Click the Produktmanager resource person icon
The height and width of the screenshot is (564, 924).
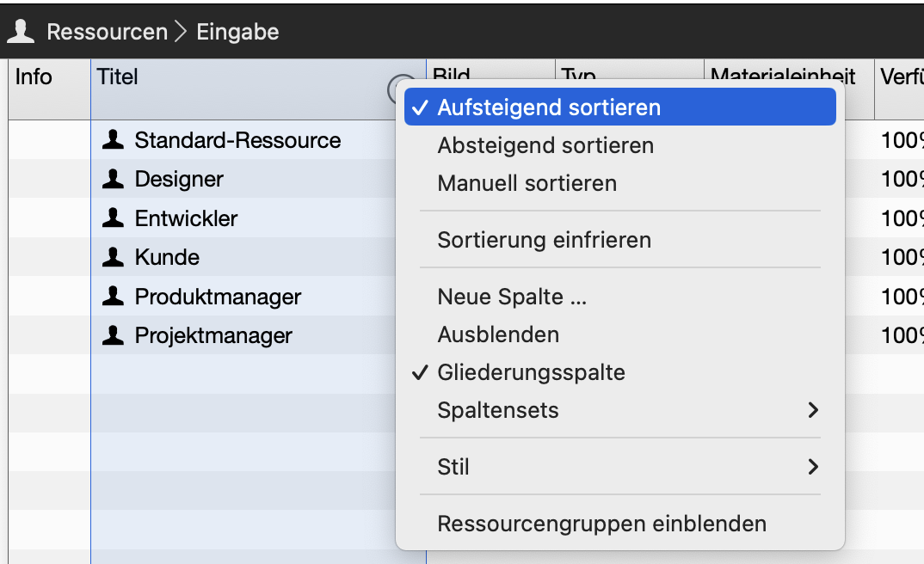click(114, 296)
